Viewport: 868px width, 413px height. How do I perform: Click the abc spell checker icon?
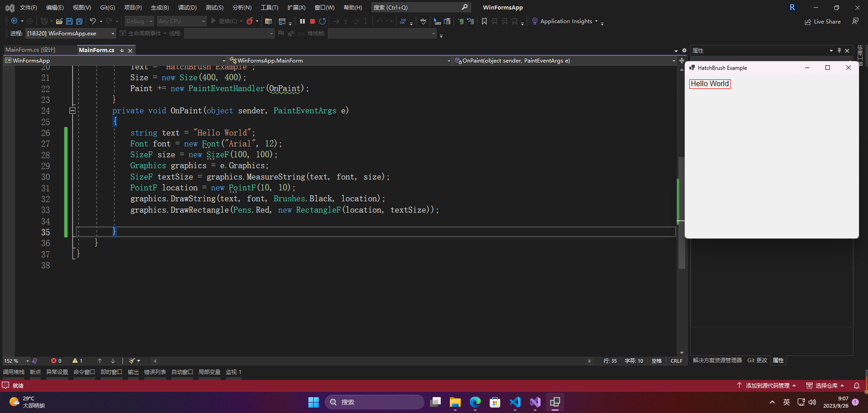[423, 21]
